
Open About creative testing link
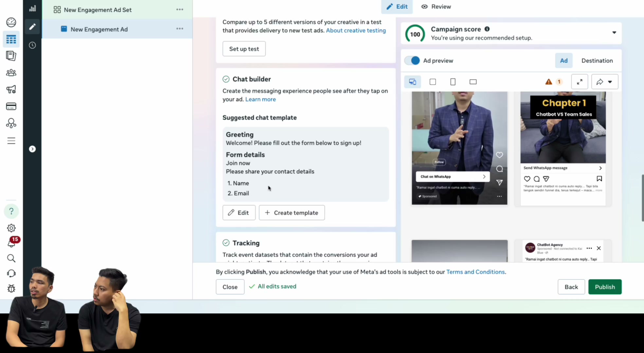tap(356, 30)
